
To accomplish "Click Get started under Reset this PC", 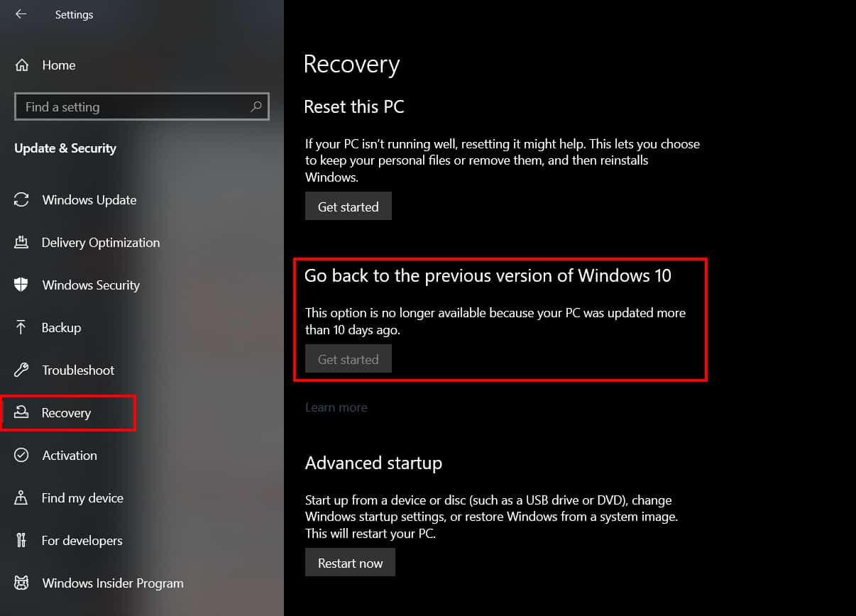I will pyautogui.click(x=348, y=206).
